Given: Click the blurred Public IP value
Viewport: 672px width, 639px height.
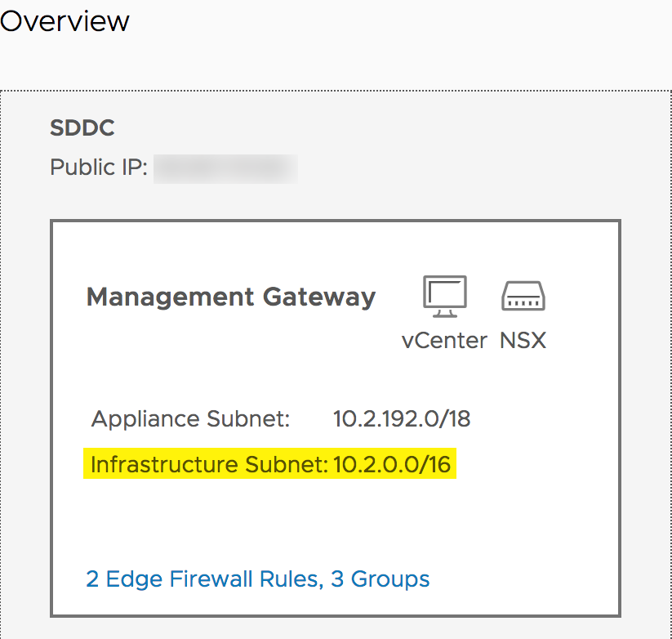Looking at the screenshot, I should click(225, 168).
